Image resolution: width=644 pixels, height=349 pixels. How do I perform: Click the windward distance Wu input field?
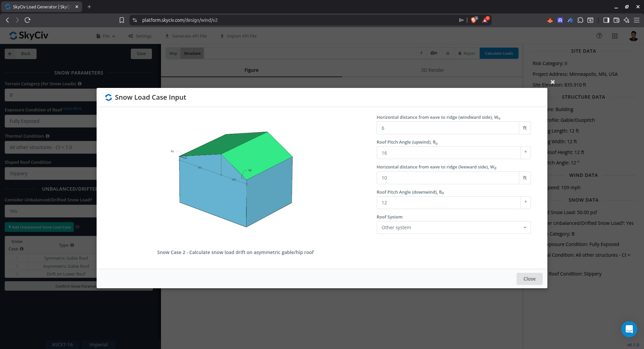pos(447,128)
